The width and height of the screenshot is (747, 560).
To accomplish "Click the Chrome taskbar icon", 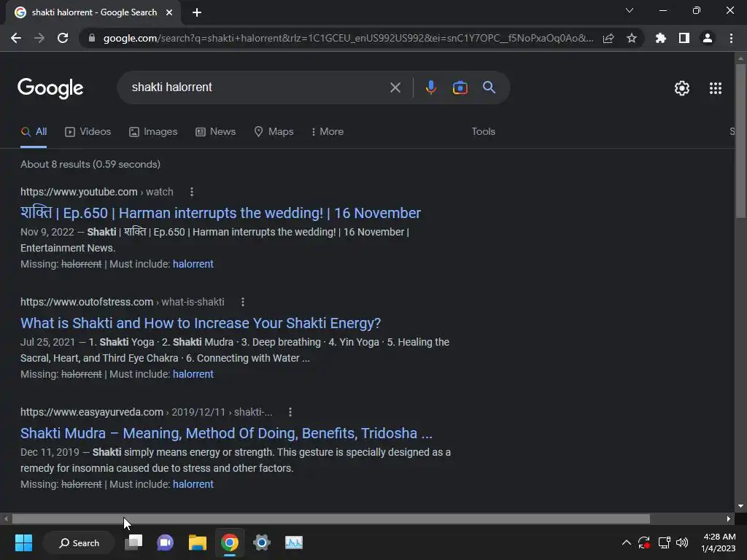I will point(230,542).
